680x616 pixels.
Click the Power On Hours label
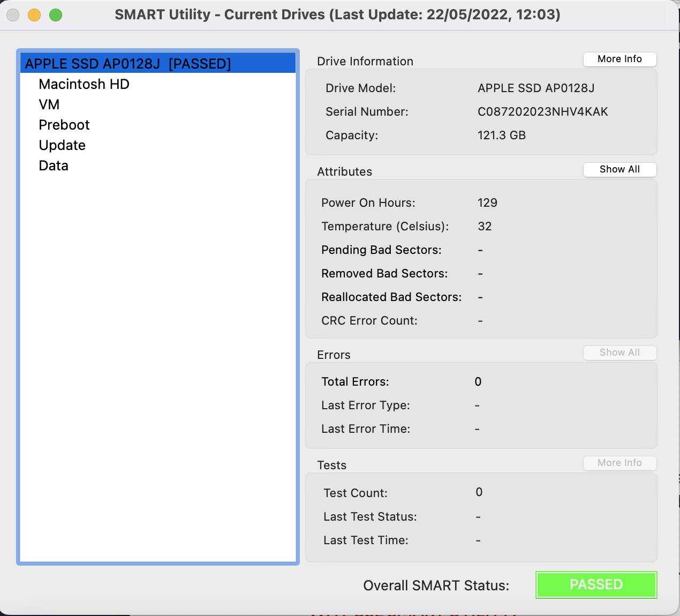pyautogui.click(x=368, y=202)
